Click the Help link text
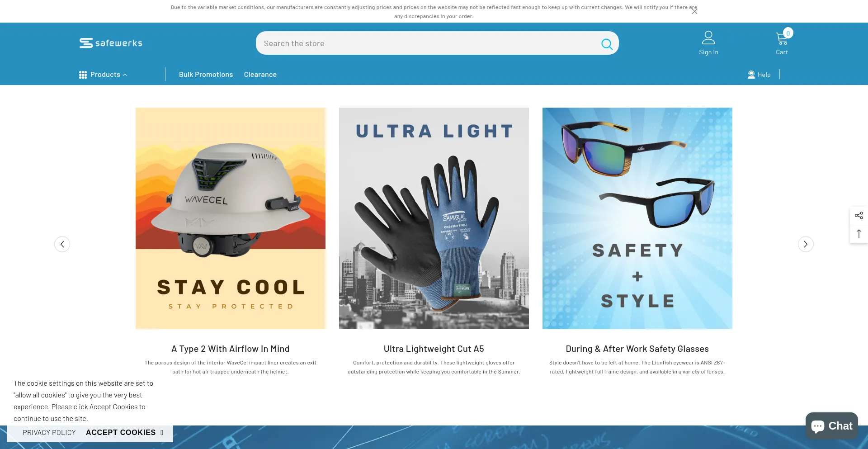Viewport: 868px width, 449px height. tap(764, 75)
